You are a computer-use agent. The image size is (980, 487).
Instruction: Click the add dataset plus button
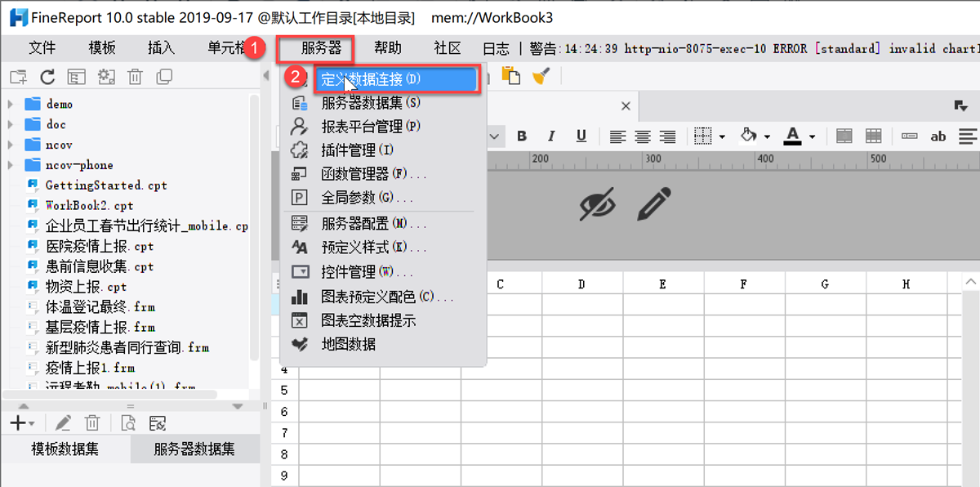(x=18, y=423)
